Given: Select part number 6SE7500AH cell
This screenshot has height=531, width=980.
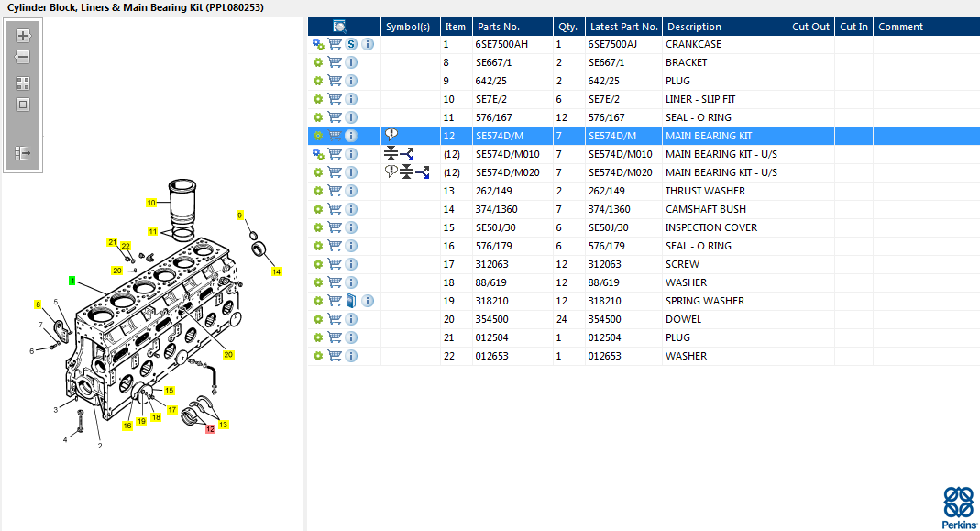Looking at the screenshot, I should 501,44.
